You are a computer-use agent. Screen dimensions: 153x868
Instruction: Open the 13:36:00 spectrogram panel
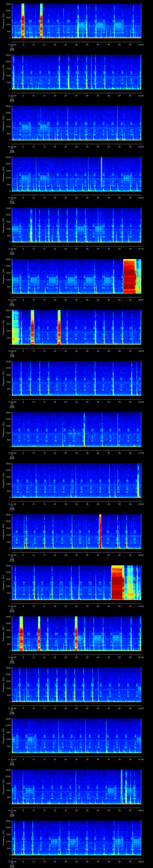point(76,736)
